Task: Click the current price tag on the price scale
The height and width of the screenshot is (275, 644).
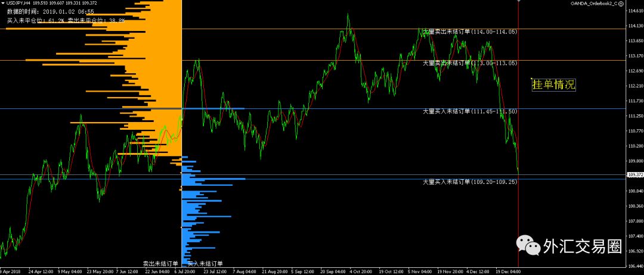Action: [x=636, y=174]
